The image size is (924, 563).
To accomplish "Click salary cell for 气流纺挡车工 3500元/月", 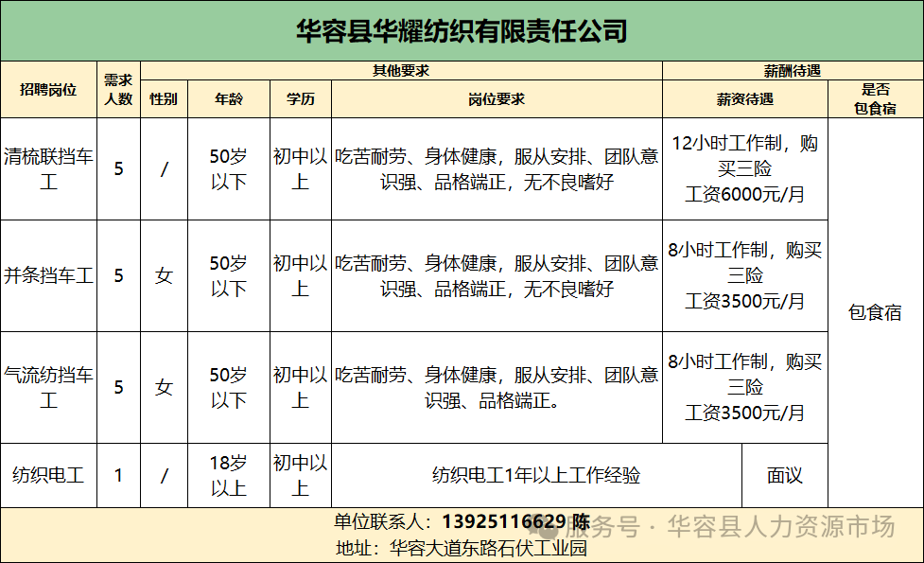I will 745,387.
